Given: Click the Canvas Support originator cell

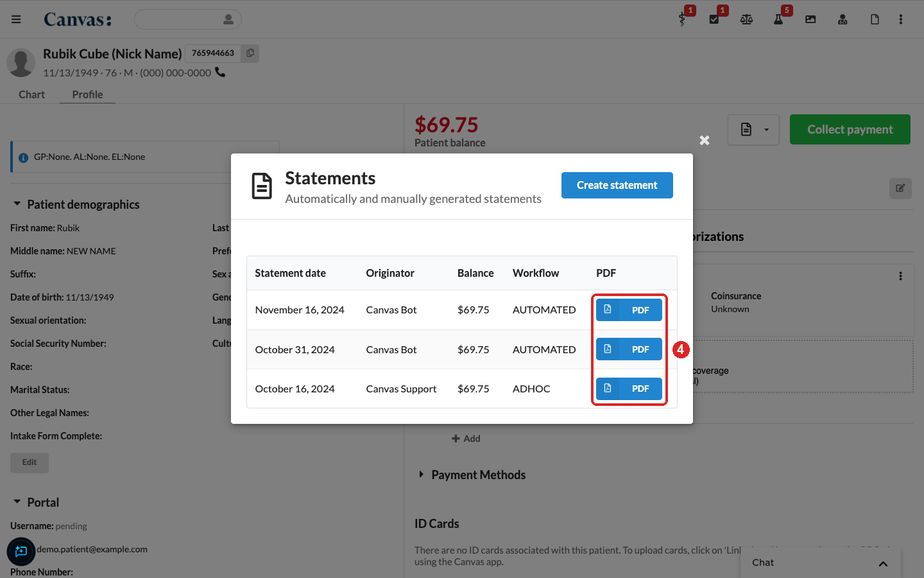Looking at the screenshot, I should pyautogui.click(x=401, y=389).
